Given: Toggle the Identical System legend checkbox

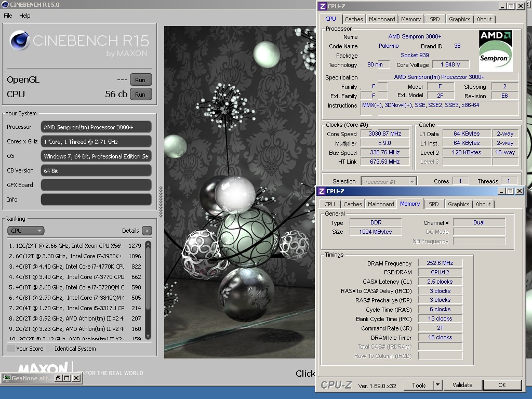Looking at the screenshot, I should click(50, 349).
